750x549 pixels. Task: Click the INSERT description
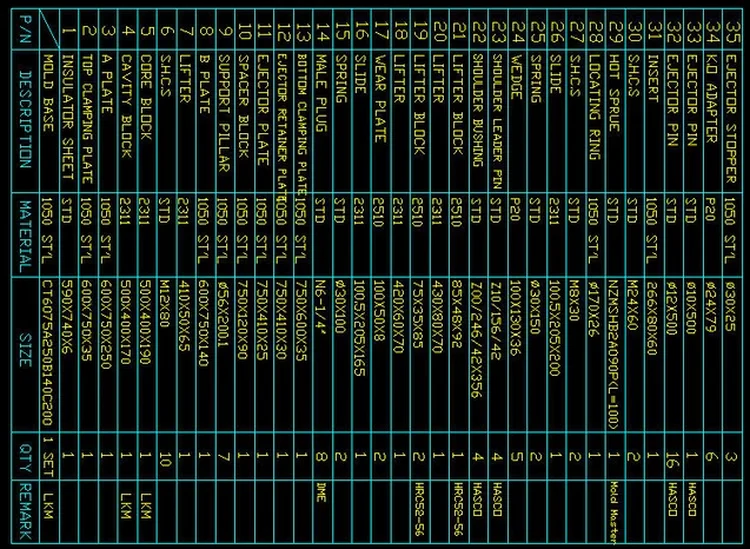(x=653, y=78)
